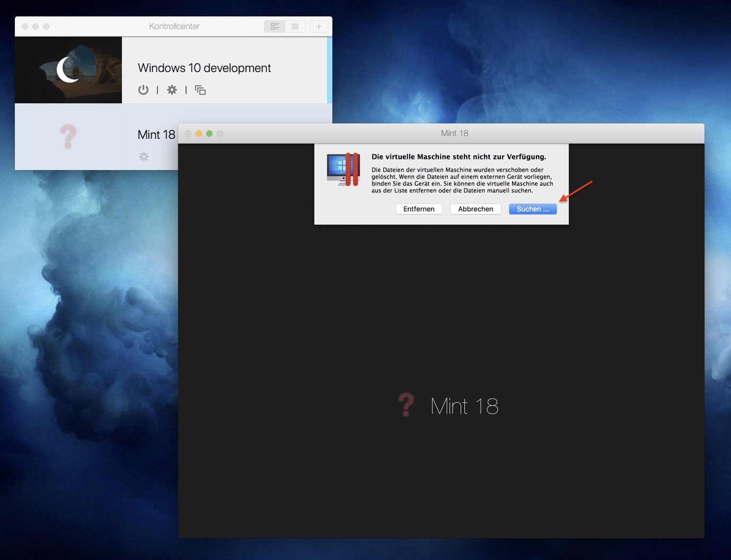Click the Parallels icon in the alert dialog
The width and height of the screenshot is (731, 560).
[344, 170]
